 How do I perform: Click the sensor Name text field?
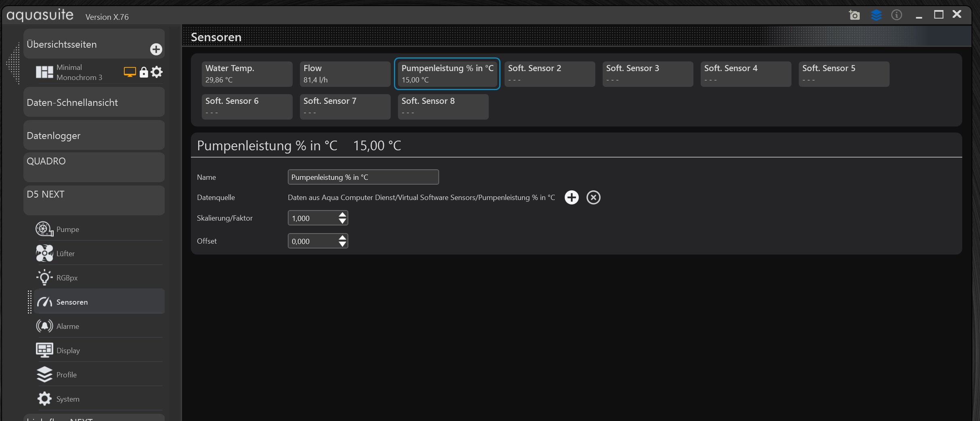click(x=363, y=177)
